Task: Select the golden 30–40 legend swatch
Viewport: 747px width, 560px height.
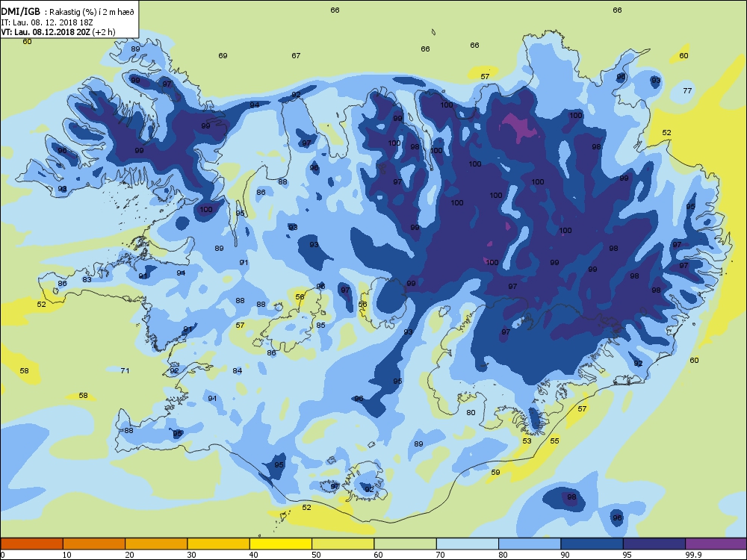Action: 219,544
